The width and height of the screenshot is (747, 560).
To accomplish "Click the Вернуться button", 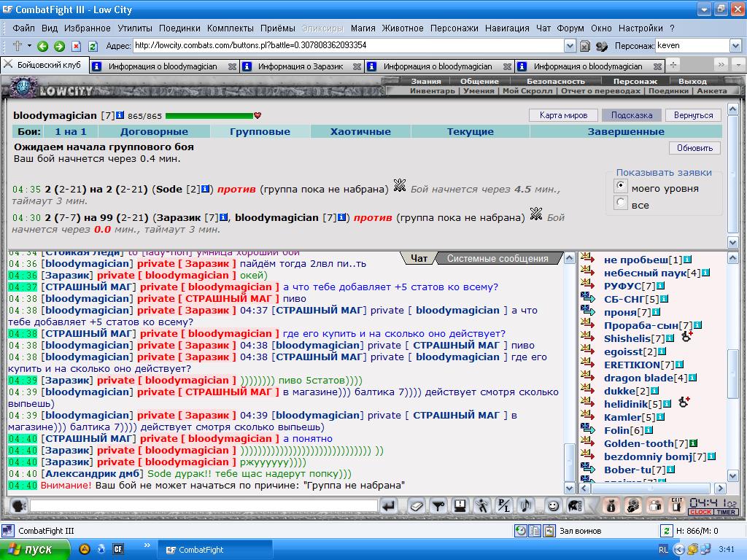I will pos(693,115).
